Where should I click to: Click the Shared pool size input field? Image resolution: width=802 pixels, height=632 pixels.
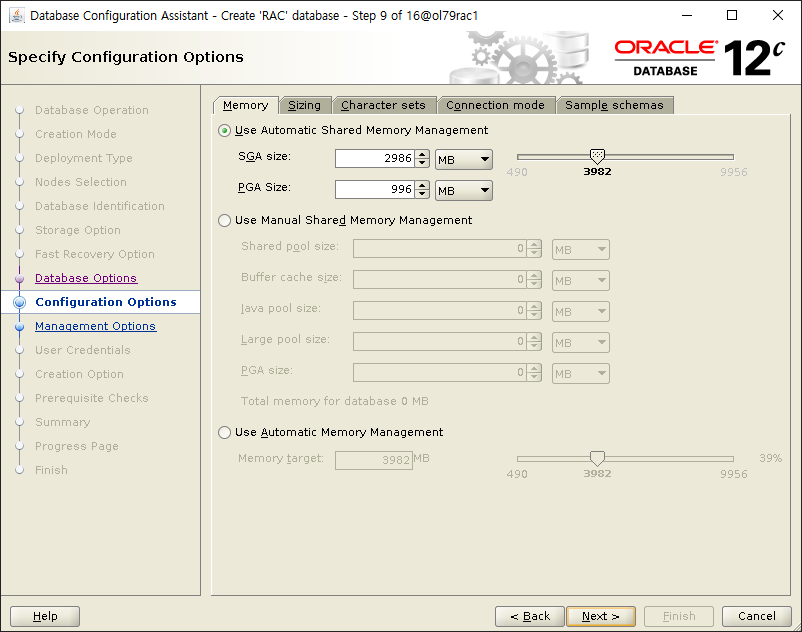coord(440,249)
